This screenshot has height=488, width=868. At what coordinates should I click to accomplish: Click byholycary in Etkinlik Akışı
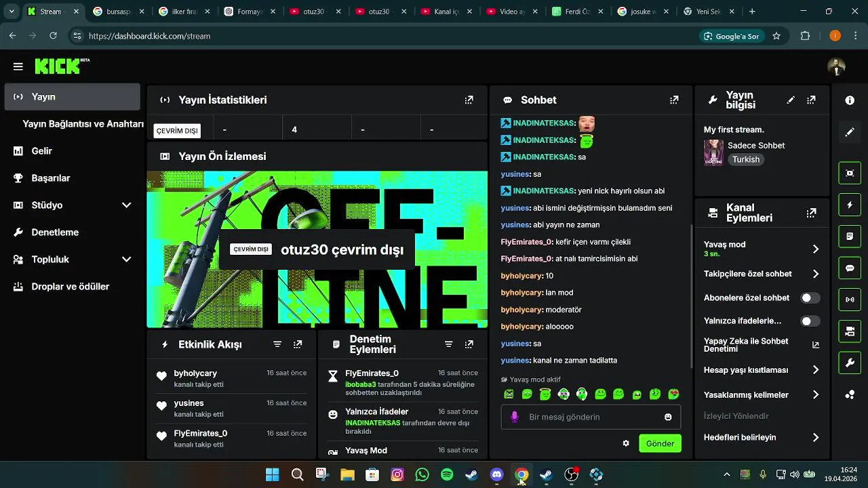click(x=195, y=373)
